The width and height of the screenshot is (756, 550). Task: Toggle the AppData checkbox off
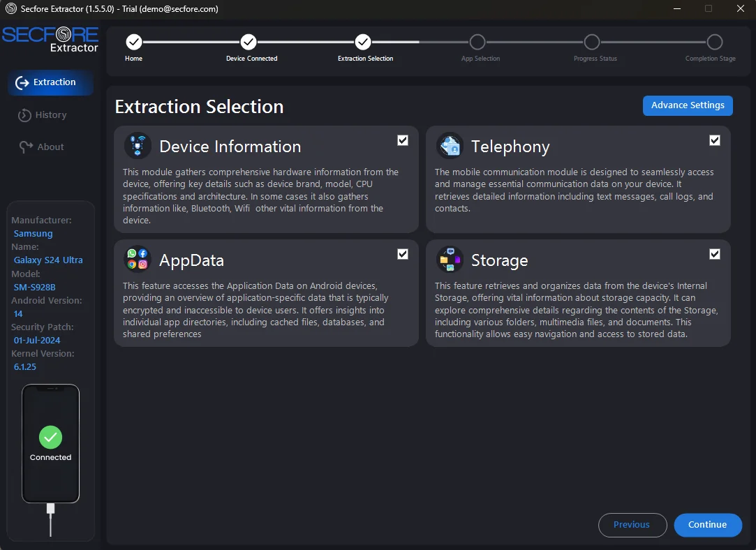click(403, 254)
